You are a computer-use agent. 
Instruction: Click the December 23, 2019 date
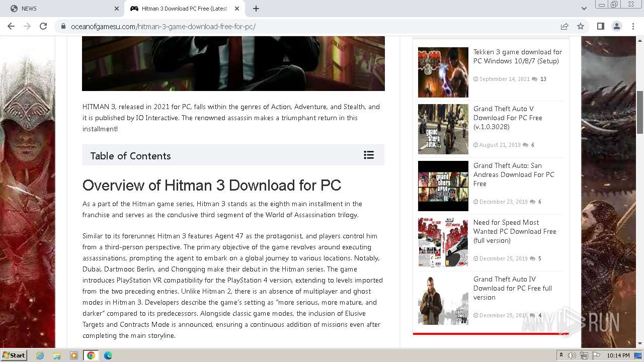pos(503,202)
